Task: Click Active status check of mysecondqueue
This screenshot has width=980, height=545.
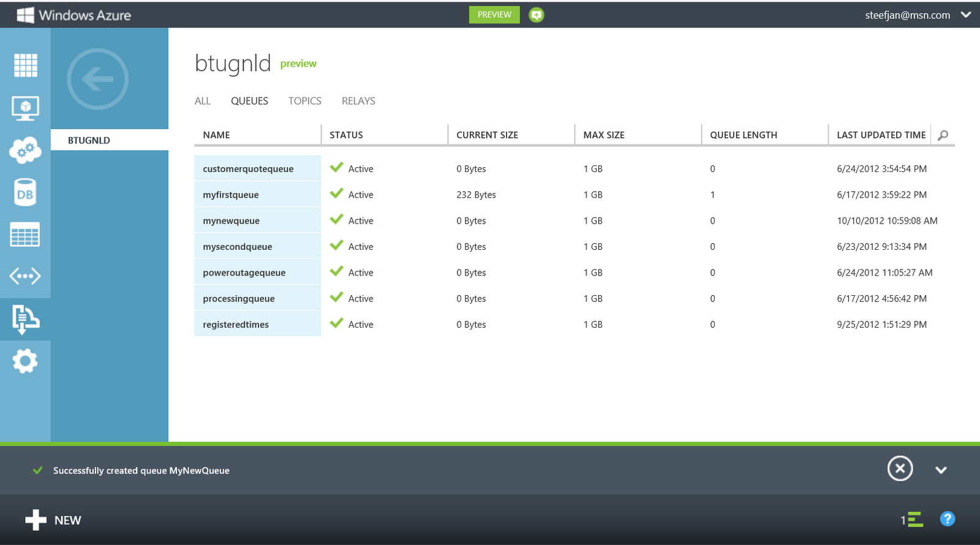Action: click(336, 245)
